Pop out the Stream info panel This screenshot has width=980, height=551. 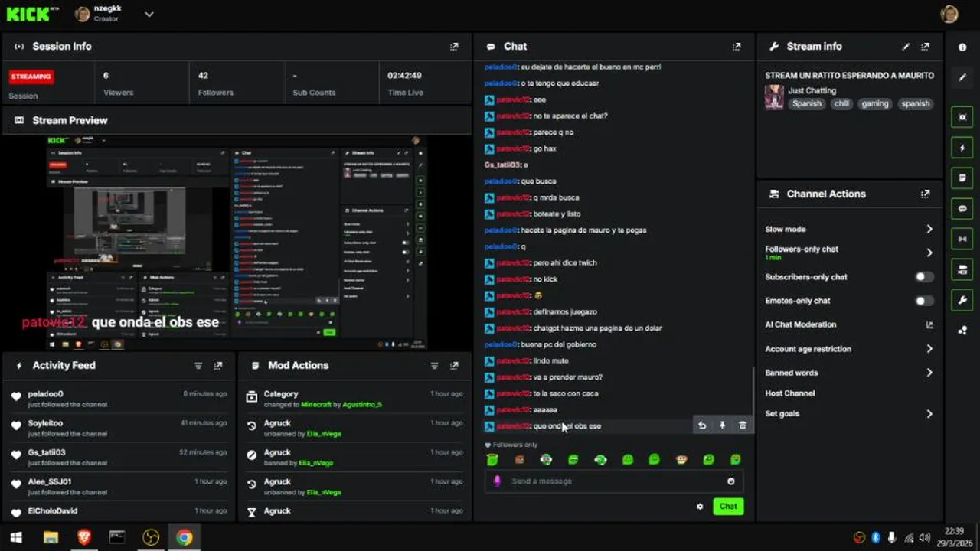tap(926, 47)
